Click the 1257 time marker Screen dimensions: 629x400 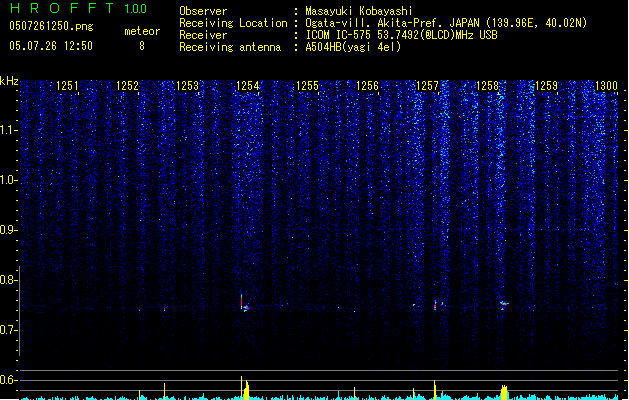pos(427,86)
